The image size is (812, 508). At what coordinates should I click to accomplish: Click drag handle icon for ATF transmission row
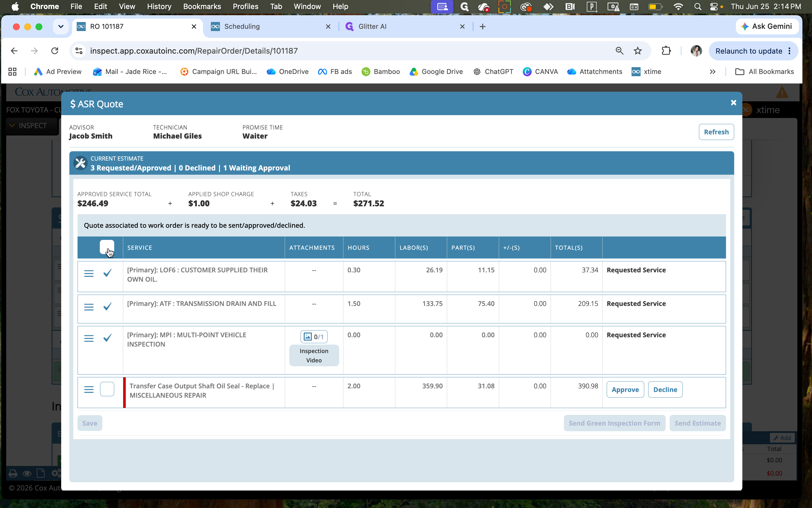pos(89,307)
